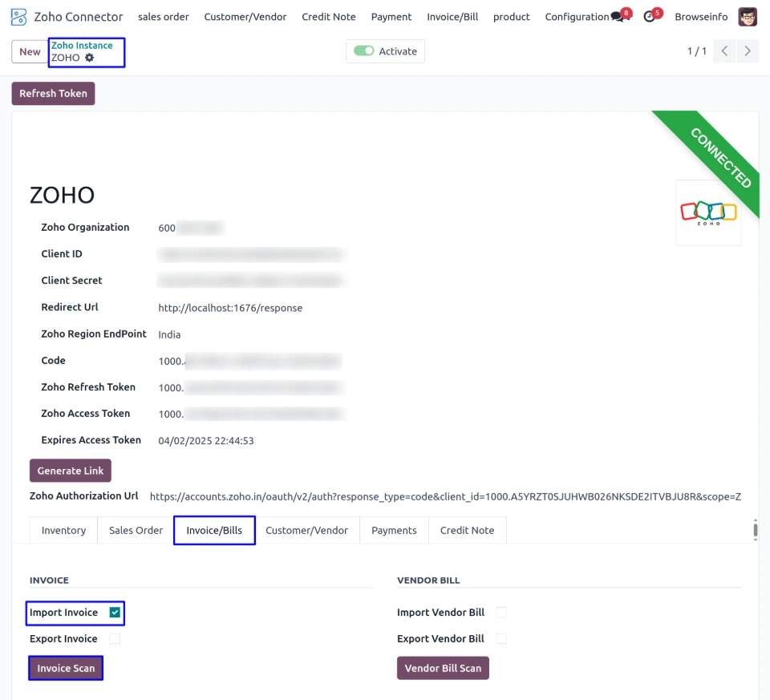
Task: Check the Export Invoice checkbox
Action: (115, 638)
